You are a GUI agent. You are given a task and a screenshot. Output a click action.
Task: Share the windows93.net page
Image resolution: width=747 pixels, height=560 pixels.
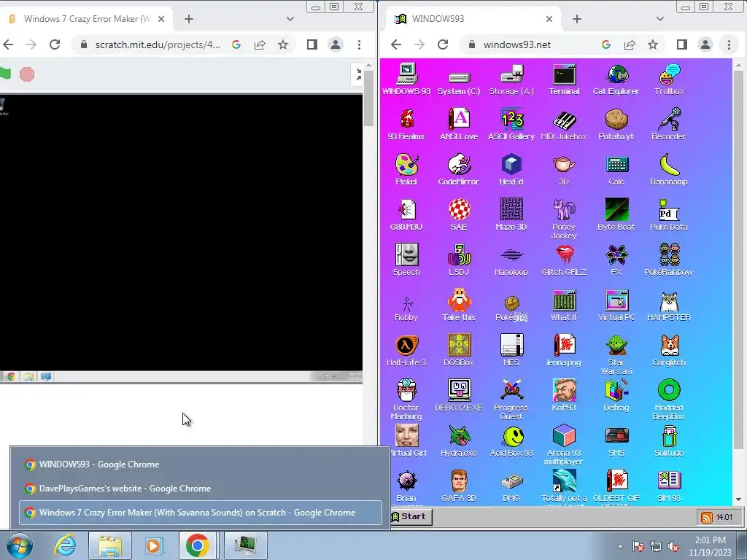coord(630,44)
